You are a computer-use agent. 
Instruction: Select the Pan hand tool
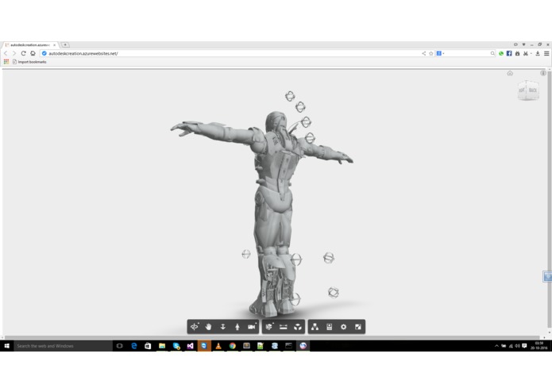pyautogui.click(x=208, y=327)
